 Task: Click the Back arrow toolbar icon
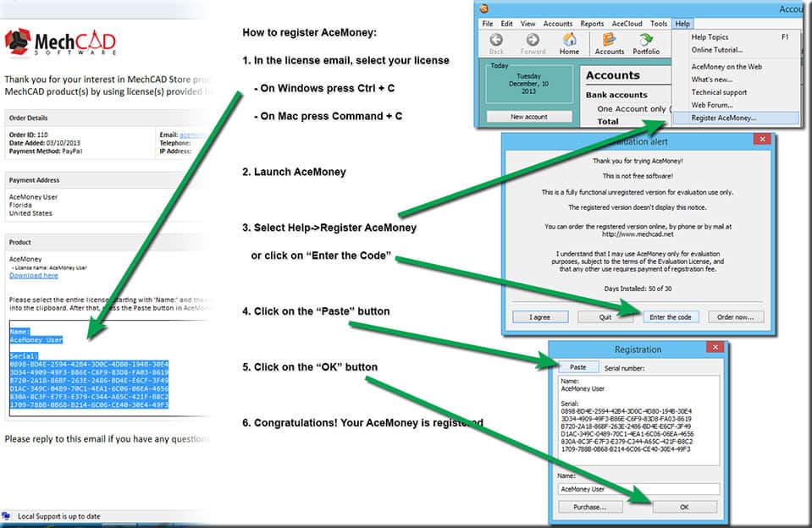click(x=496, y=40)
